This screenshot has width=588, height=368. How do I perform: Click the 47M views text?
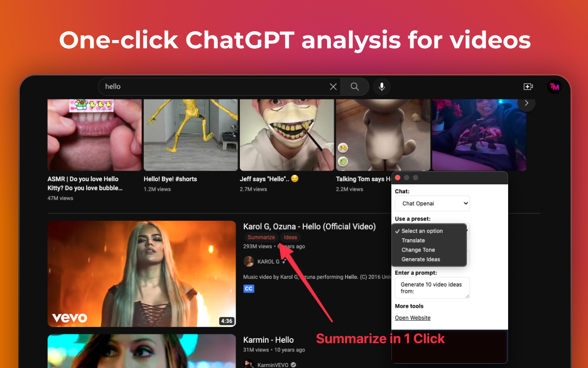60,198
